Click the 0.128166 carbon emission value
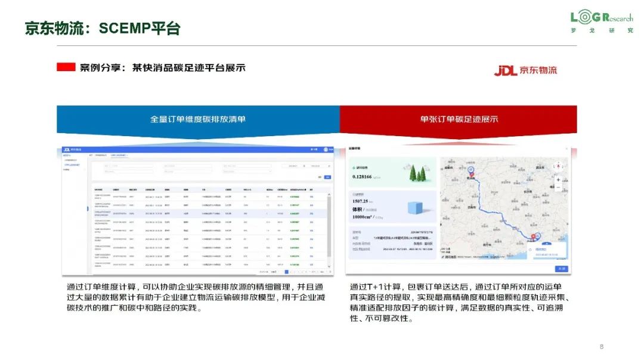Screen dimensions: 644x363 tap(362, 177)
